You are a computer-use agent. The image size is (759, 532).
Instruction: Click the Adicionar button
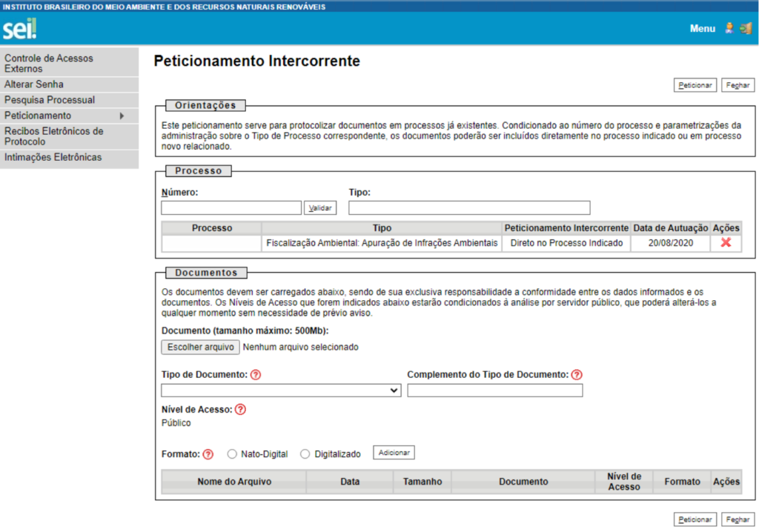pyautogui.click(x=394, y=453)
